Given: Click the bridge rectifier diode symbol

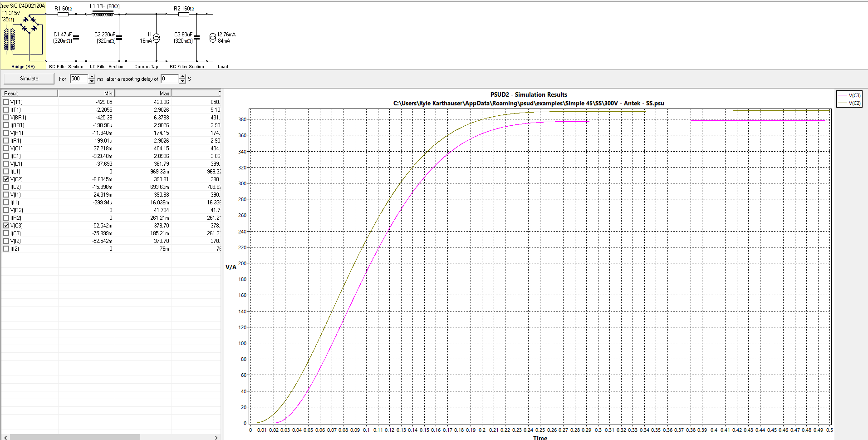Looking at the screenshot, I should 30,24.
